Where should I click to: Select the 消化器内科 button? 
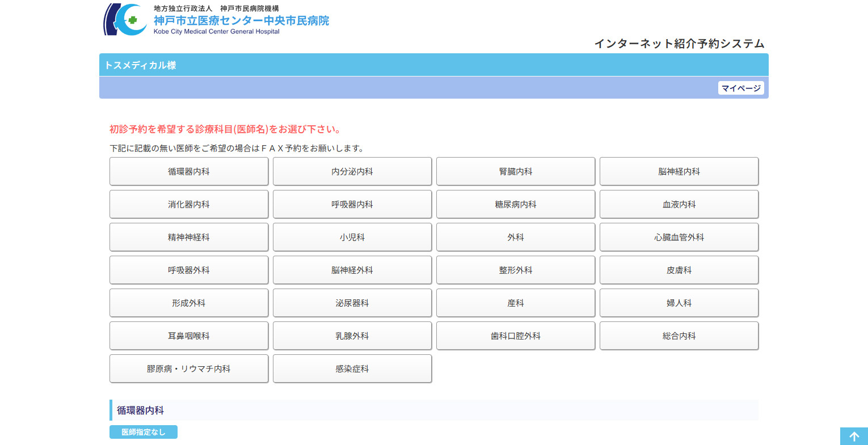[x=189, y=204]
